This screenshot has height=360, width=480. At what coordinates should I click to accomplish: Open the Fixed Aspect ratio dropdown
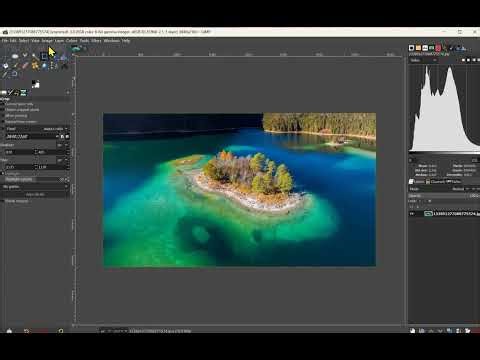(55, 129)
